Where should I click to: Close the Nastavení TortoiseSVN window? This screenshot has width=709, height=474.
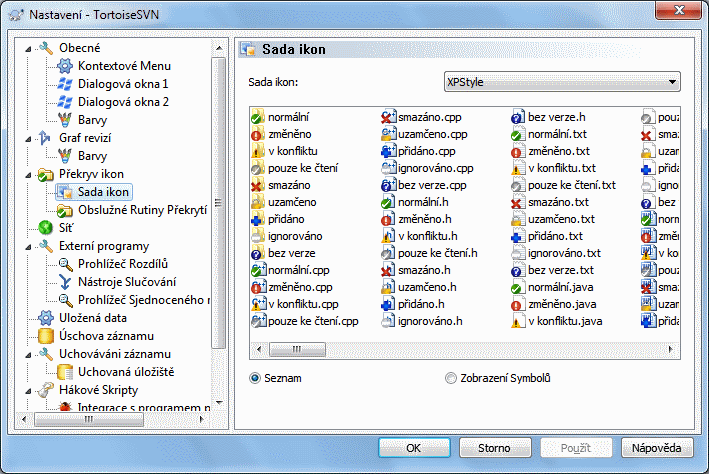(679, 10)
